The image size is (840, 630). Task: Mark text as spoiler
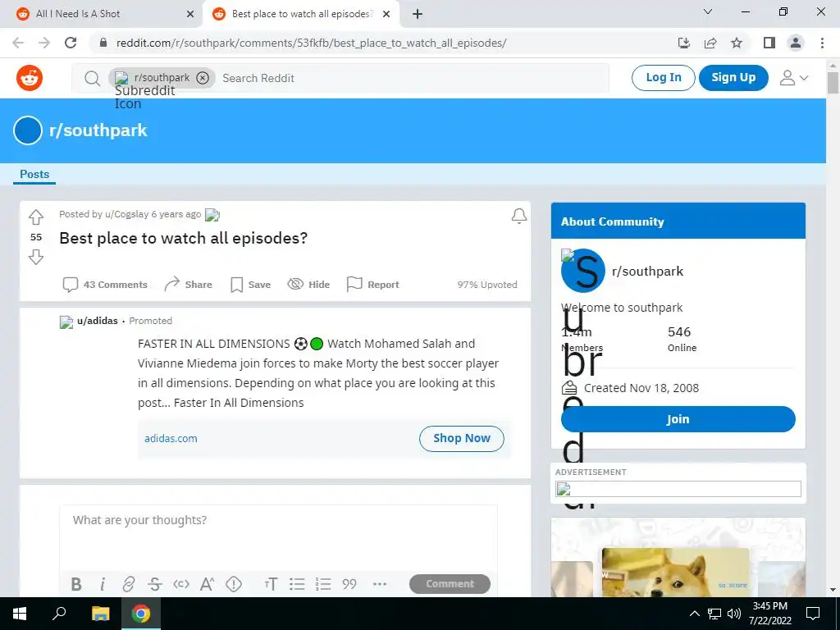coord(234,584)
